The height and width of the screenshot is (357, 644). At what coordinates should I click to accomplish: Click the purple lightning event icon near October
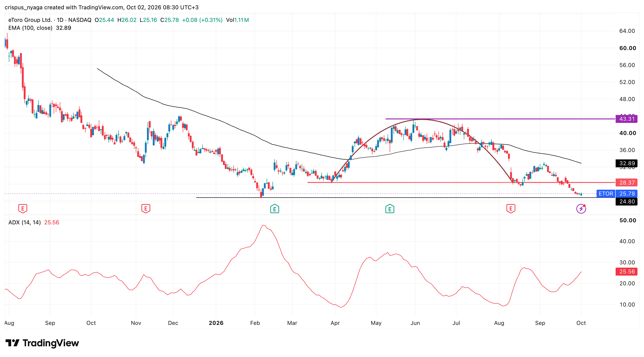point(581,209)
